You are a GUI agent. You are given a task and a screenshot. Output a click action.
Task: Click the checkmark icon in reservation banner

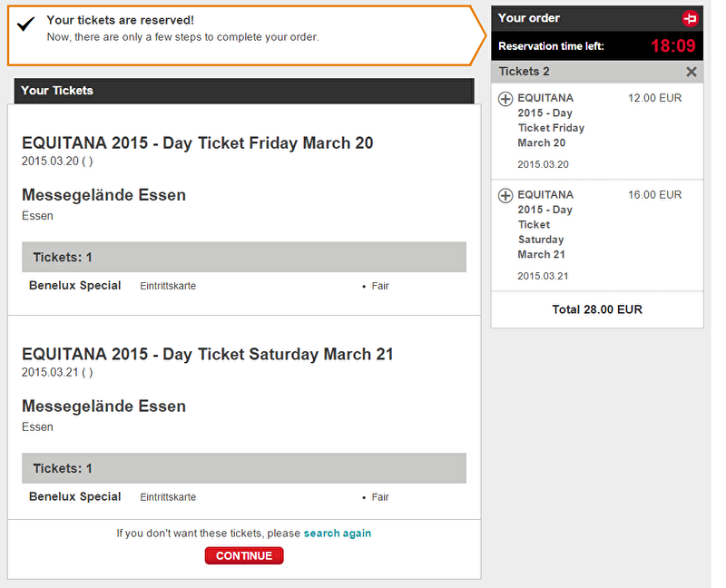[x=26, y=24]
